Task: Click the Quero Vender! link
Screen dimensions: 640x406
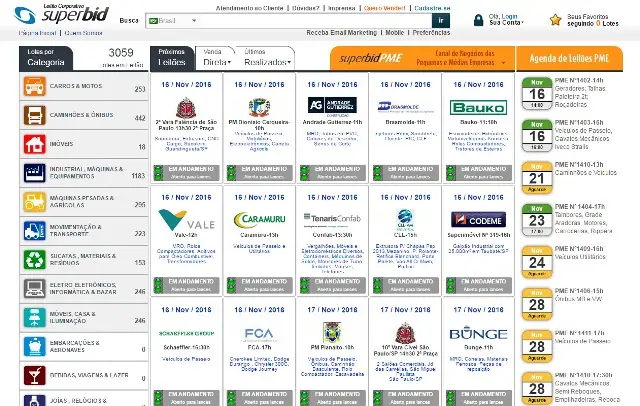Action: coord(384,8)
